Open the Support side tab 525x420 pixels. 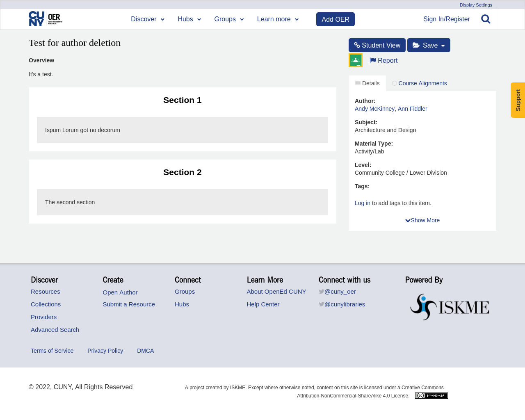pyautogui.click(x=518, y=100)
